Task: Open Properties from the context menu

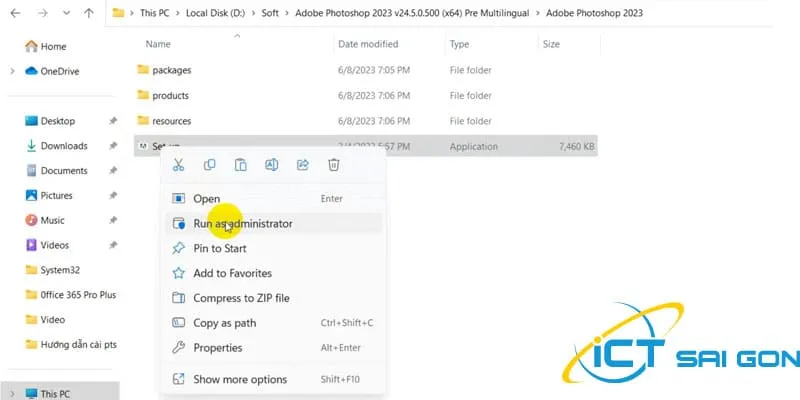Action: [273, 348]
